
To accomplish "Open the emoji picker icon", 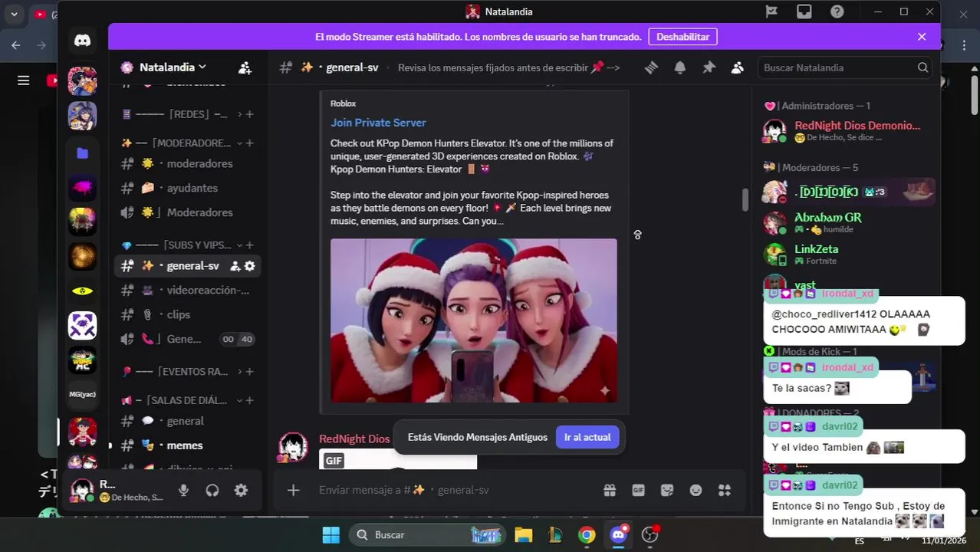I will coord(696,490).
